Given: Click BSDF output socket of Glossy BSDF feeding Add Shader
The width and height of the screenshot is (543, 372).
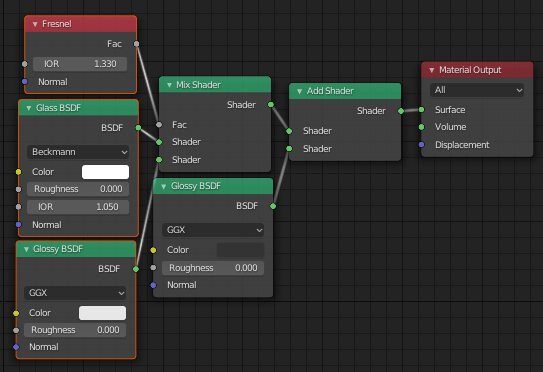Looking at the screenshot, I should coord(273,206).
